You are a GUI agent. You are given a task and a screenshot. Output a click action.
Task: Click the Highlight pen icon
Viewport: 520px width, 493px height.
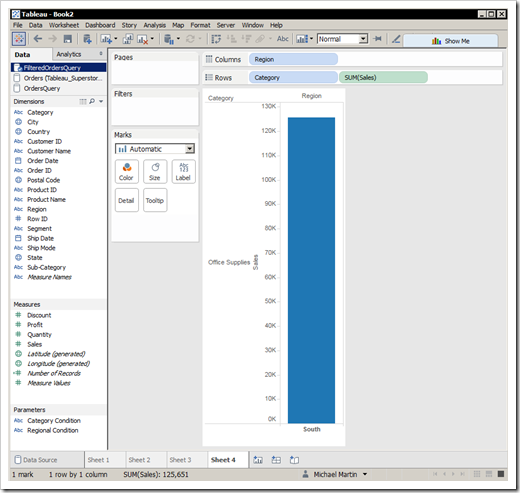pos(396,39)
